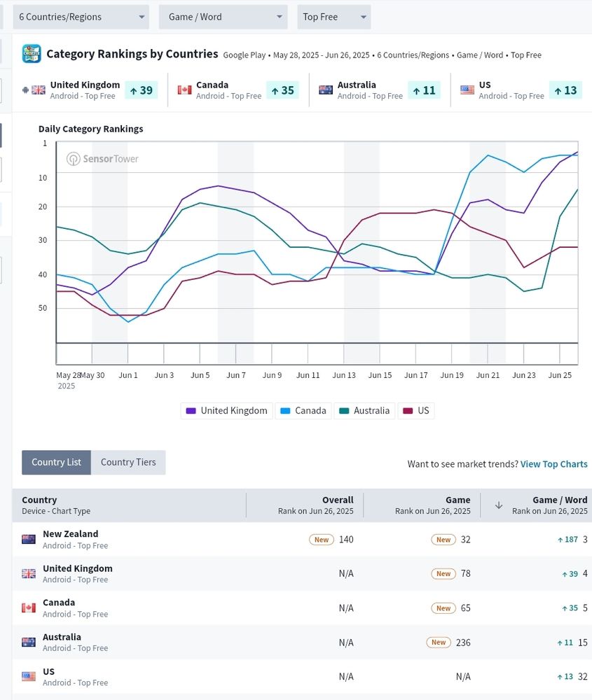Screen dimensions: 592x700
Task: Click the up 11 badge in Australia card
Action: point(424,90)
